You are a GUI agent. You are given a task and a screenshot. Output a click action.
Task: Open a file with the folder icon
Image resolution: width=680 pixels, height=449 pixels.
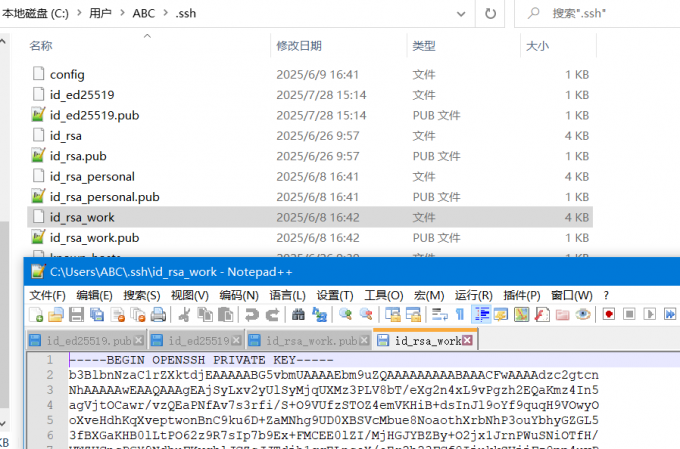(56, 315)
